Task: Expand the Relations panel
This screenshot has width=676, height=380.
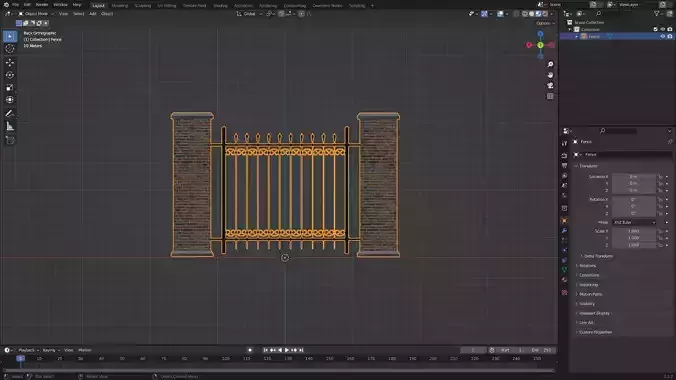Action: [x=587, y=266]
